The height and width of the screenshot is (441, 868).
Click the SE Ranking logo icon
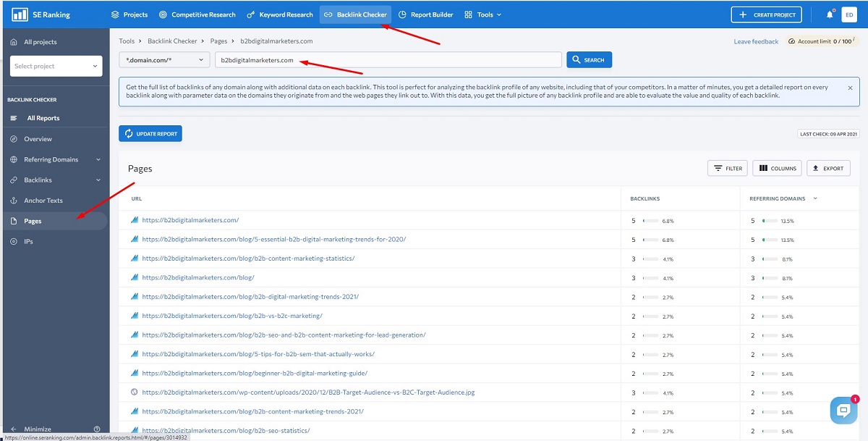[x=20, y=14]
